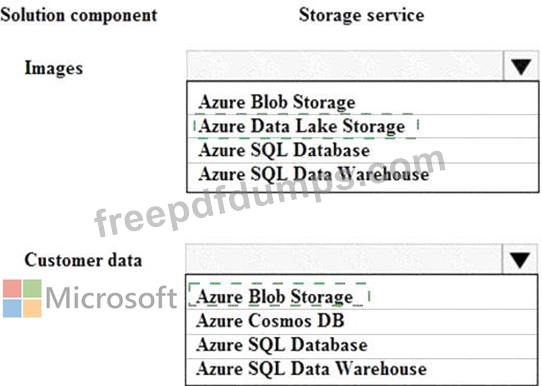Click the freepdfdumps.com watermark text

pos(270,193)
